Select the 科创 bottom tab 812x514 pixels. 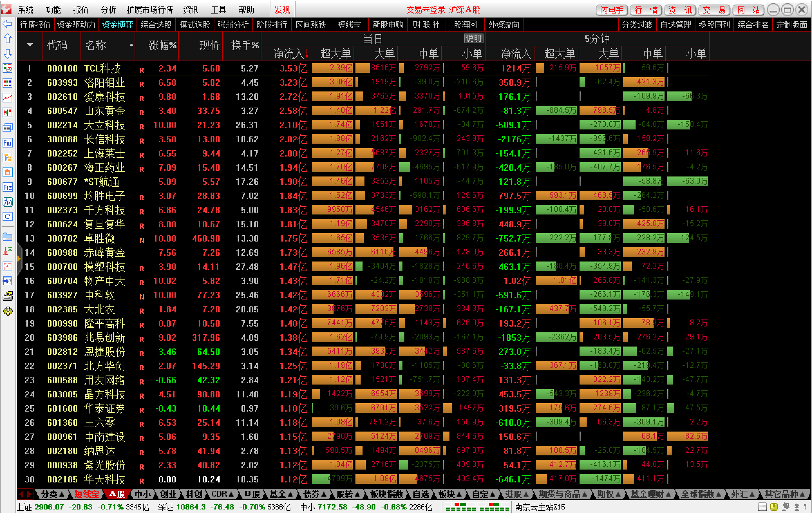point(194,494)
